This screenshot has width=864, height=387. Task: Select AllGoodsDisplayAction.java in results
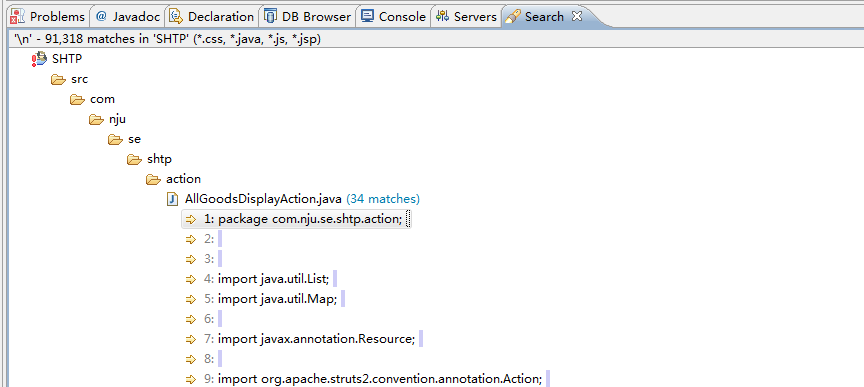[263, 198]
